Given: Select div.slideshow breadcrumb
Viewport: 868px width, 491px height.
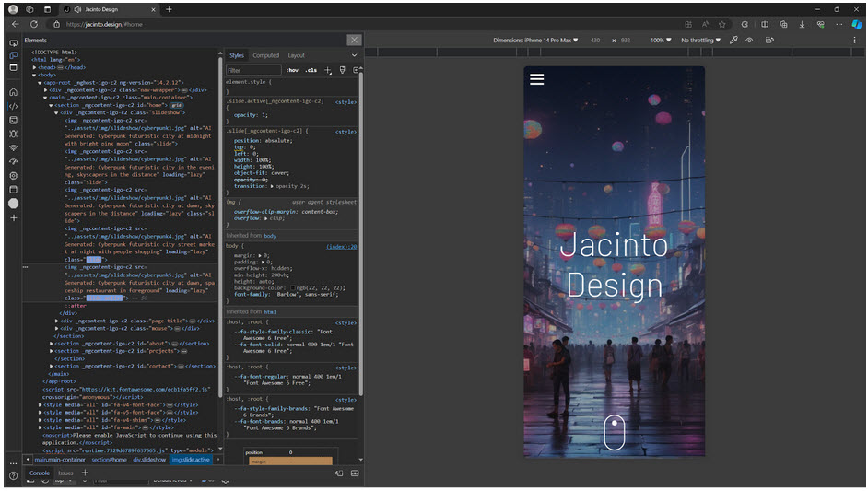Looking at the screenshot, I should point(149,460).
